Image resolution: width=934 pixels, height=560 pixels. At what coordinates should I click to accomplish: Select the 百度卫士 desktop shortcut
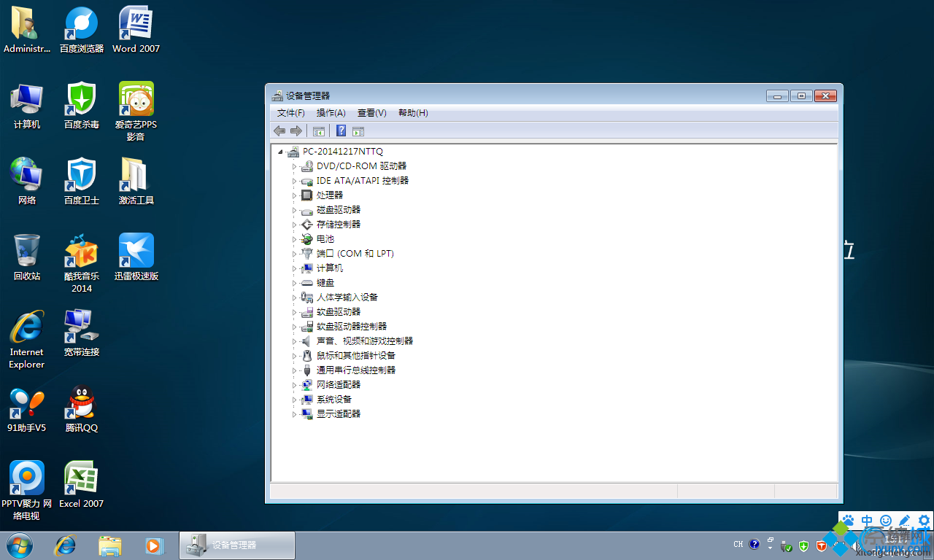tap(82, 182)
